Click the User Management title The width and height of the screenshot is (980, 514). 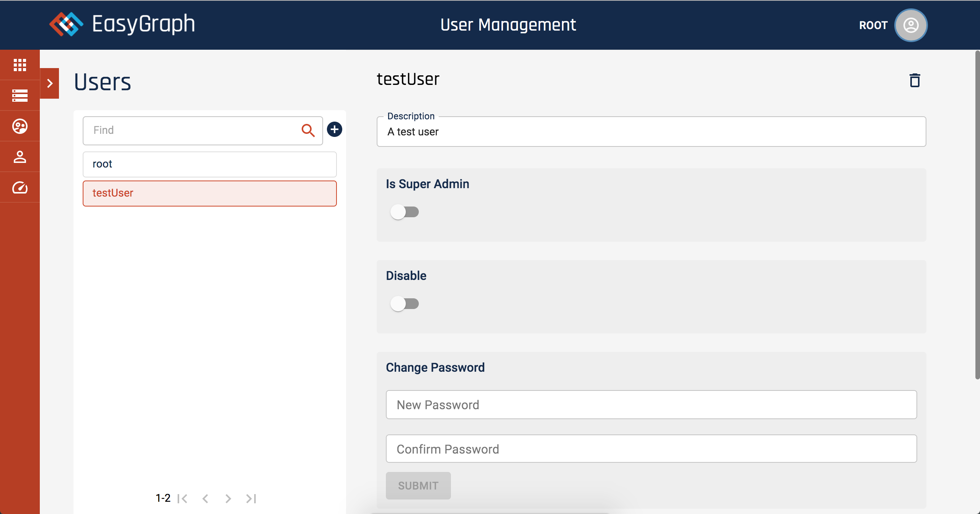click(508, 25)
